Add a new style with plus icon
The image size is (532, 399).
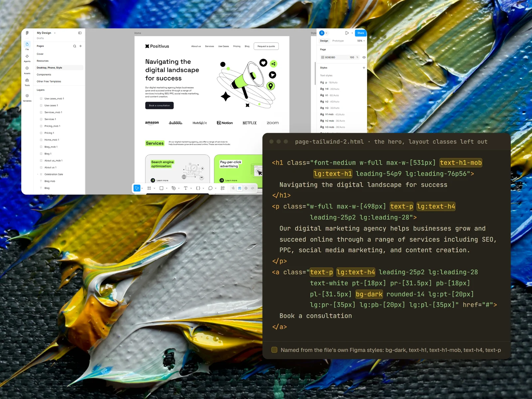click(364, 68)
